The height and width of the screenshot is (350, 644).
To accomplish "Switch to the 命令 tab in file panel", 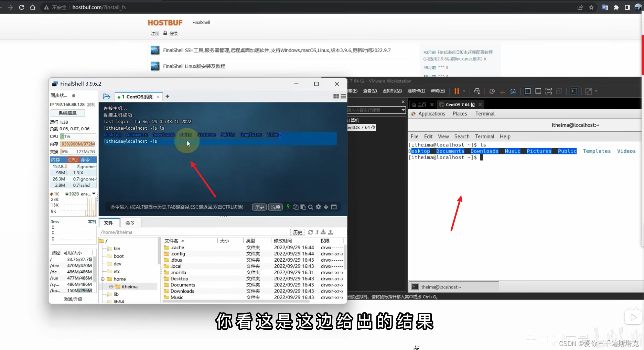I will click(x=130, y=223).
